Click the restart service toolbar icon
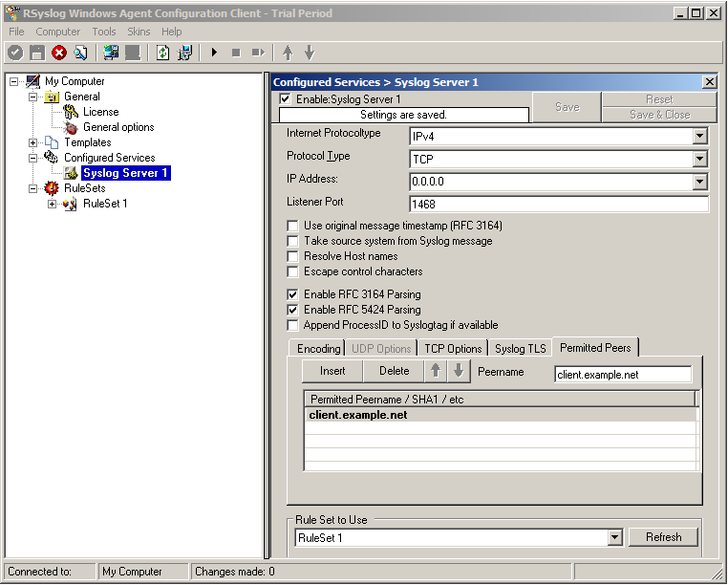The width and height of the screenshot is (728, 585). [x=258, y=53]
